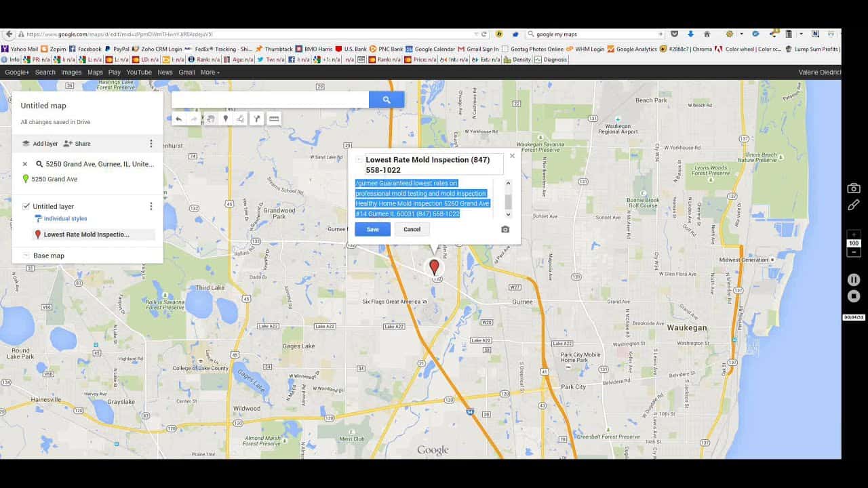Open the PayPal bookmark
868x488 pixels.
pos(117,49)
